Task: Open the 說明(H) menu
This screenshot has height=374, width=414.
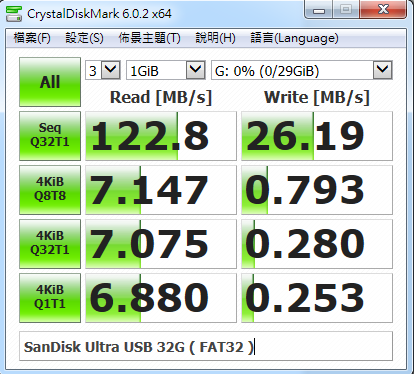Action: (x=215, y=38)
